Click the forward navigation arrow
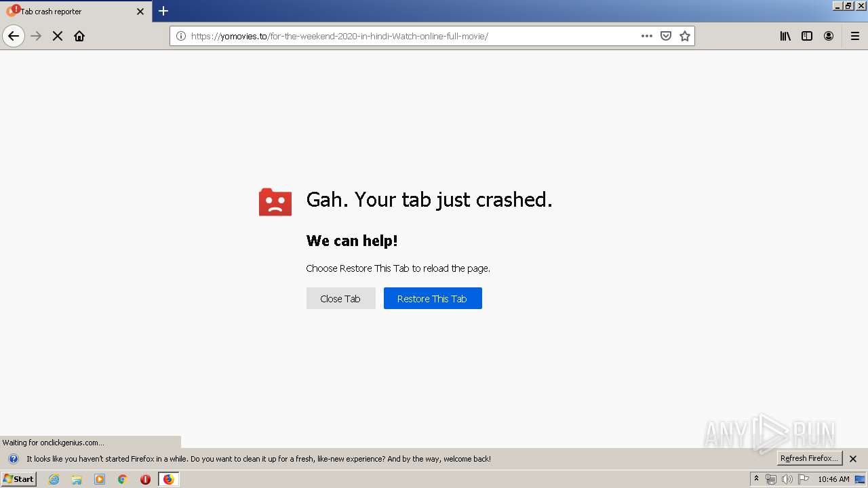This screenshot has width=868, height=488. click(x=37, y=36)
